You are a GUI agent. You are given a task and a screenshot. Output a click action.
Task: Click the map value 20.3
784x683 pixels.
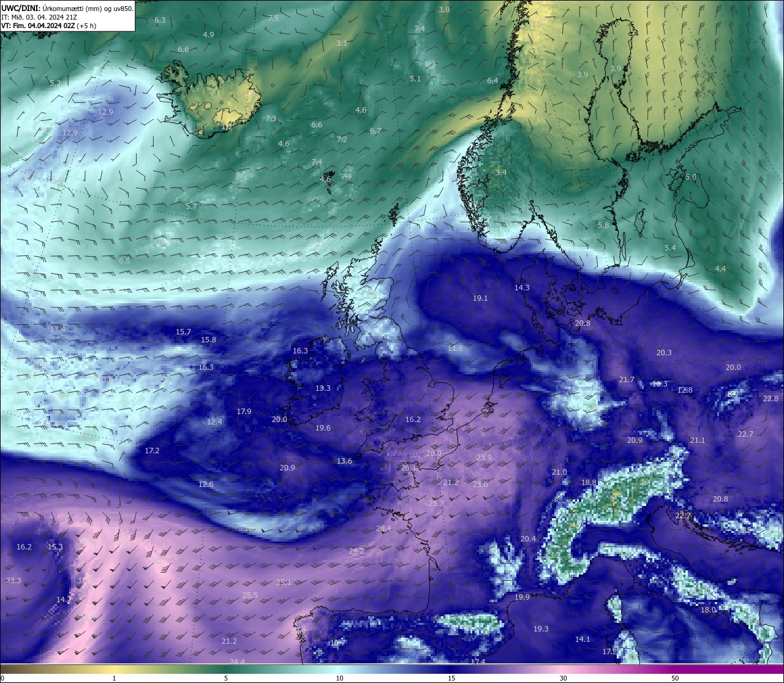[x=664, y=353]
